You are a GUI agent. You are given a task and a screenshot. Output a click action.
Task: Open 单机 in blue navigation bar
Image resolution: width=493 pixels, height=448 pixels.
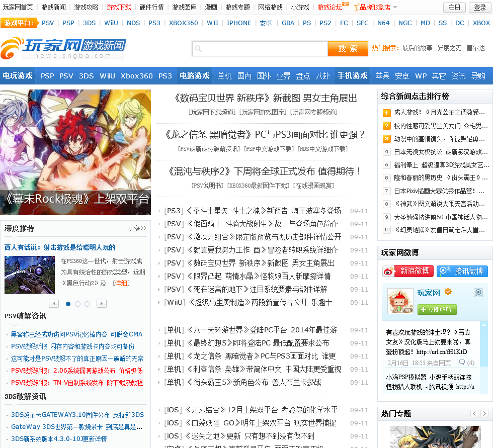[224, 76]
